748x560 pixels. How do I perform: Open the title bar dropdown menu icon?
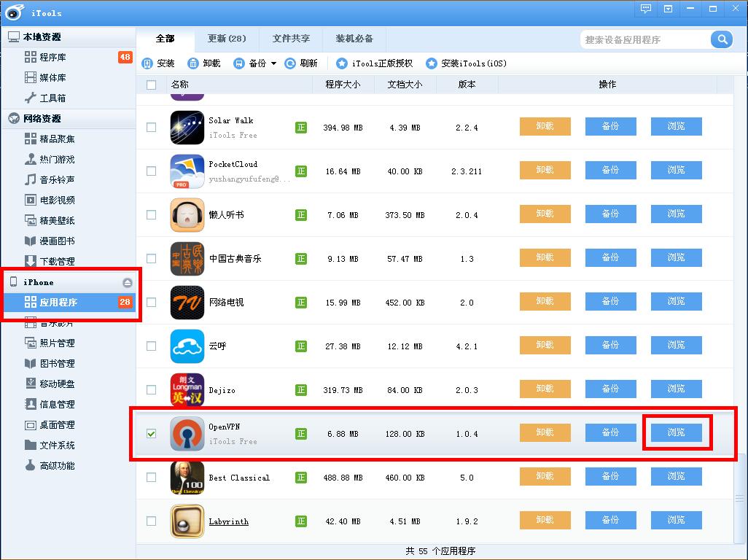[669, 9]
